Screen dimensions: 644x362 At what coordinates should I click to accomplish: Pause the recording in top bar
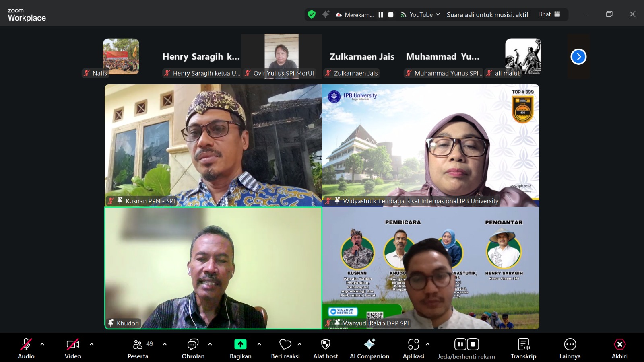[381, 15]
